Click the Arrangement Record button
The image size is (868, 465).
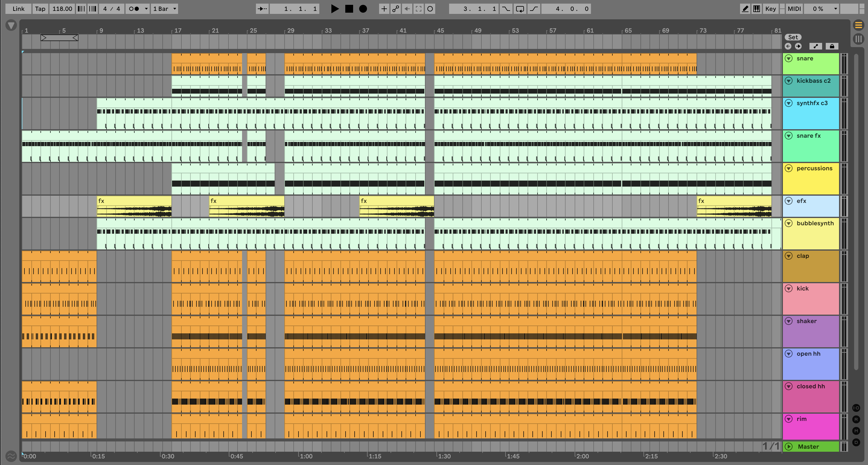(363, 9)
